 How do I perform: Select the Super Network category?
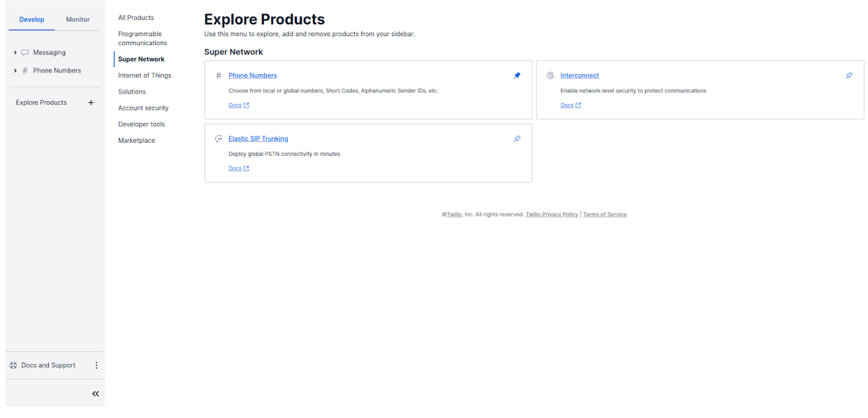click(141, 59)
